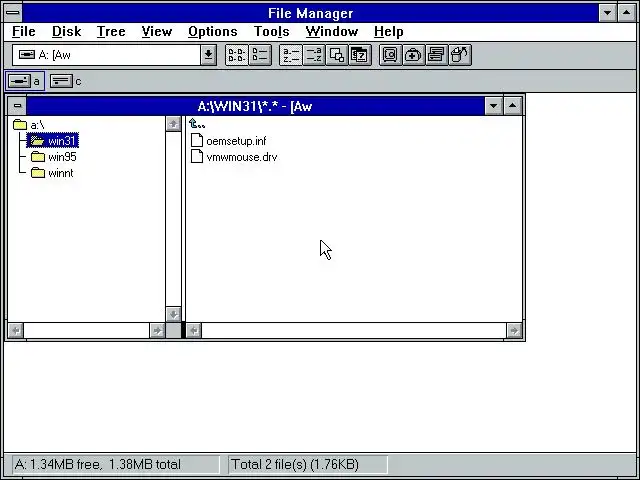Screen dimensions: 640x480
Task: Open the A:\WIN31 window control menu box
Action: (17, 106)
